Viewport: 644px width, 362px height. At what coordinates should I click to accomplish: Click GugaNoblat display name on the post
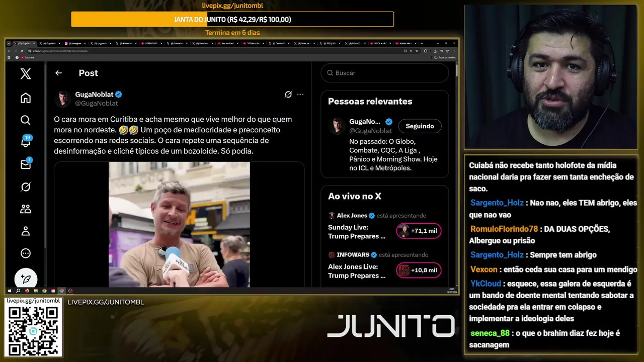pos(94,95)
